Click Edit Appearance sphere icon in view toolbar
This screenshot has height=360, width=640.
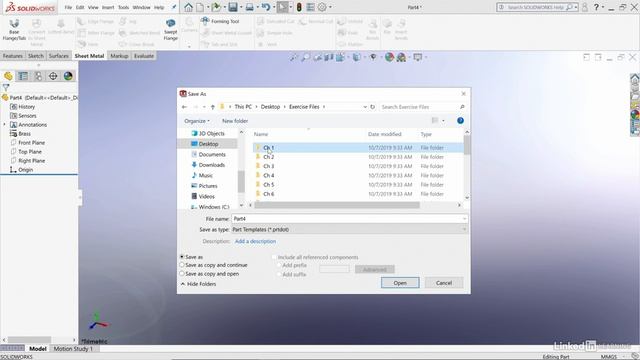(x=389, y=57)
